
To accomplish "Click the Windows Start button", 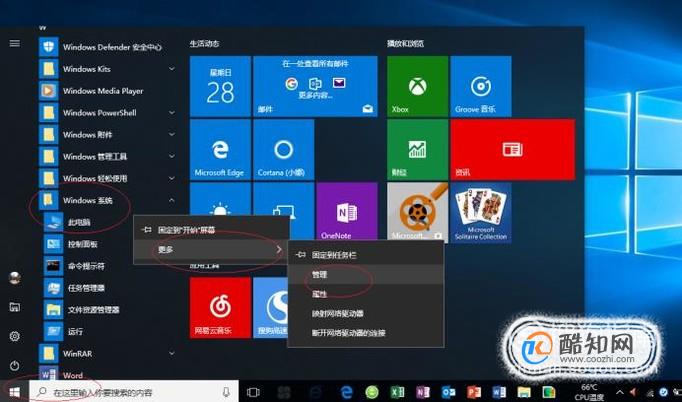I will click(x=14, y=392).
